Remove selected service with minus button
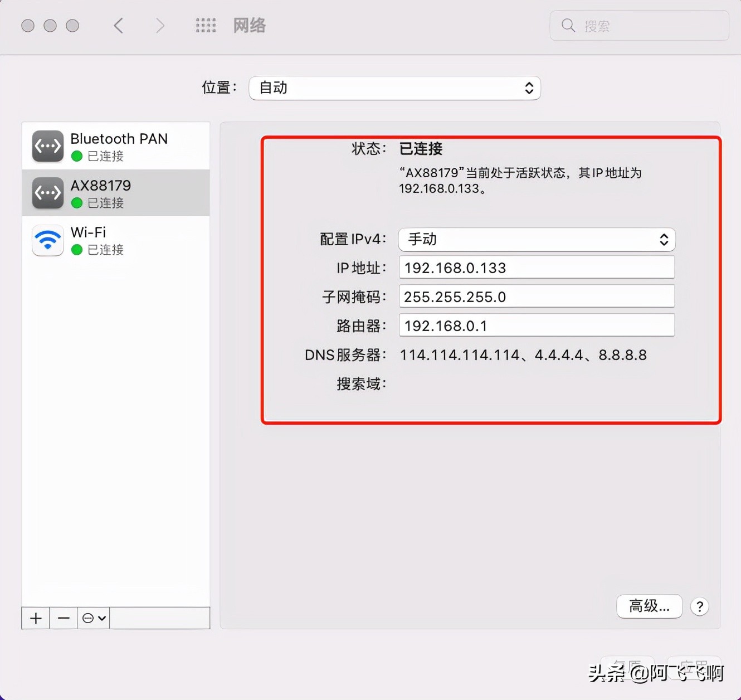 (63, 618)
